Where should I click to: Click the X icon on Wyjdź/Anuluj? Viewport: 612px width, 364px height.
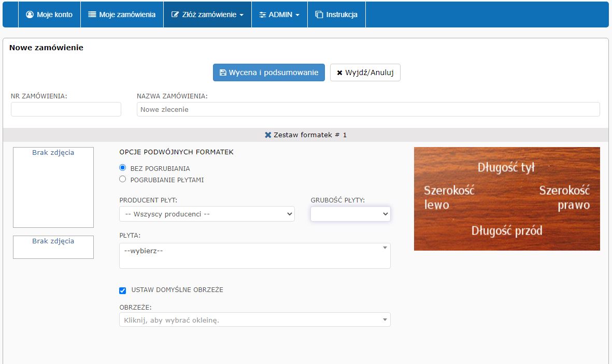coord(339,73)
